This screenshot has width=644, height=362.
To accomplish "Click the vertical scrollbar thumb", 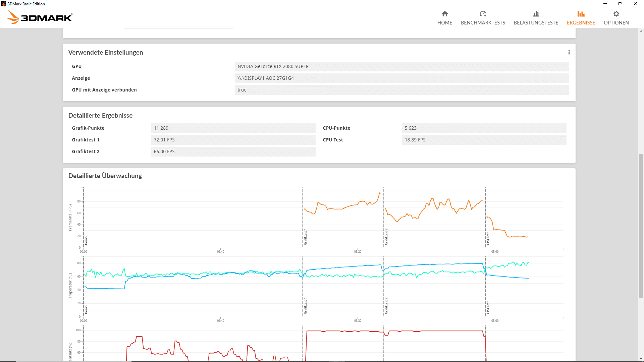I will [641, 226].
